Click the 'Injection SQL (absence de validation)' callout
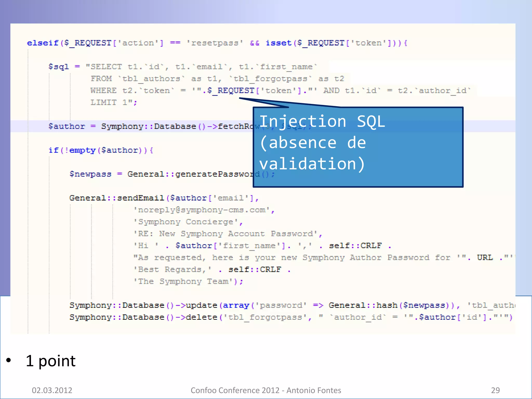 [x=358, y=147]
